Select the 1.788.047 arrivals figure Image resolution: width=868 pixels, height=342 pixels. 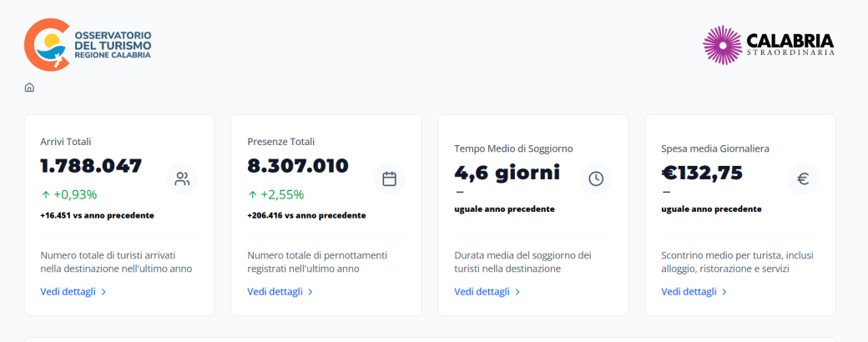pyautogui.click(x=91, y=166)
